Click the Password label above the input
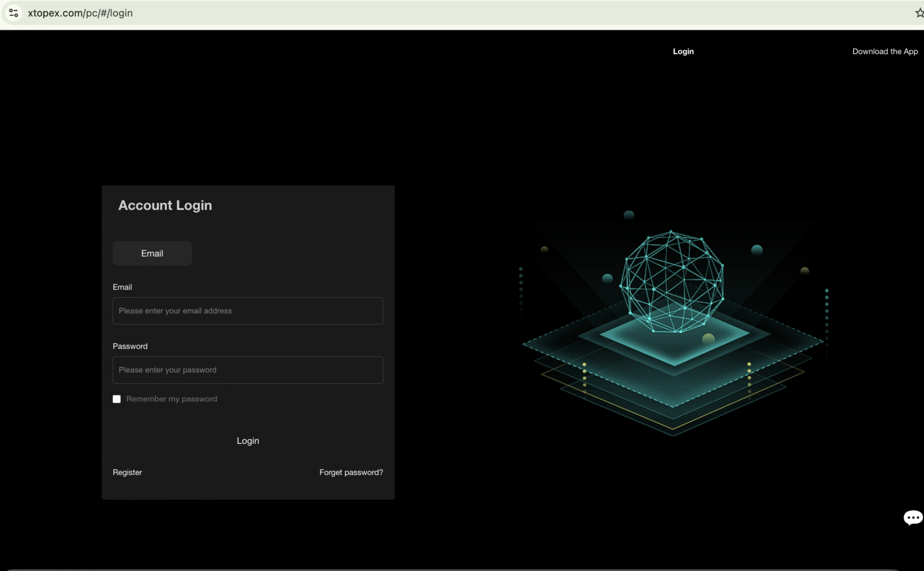The height and width of the screenshot is (571, 924). tap(130, 346)
